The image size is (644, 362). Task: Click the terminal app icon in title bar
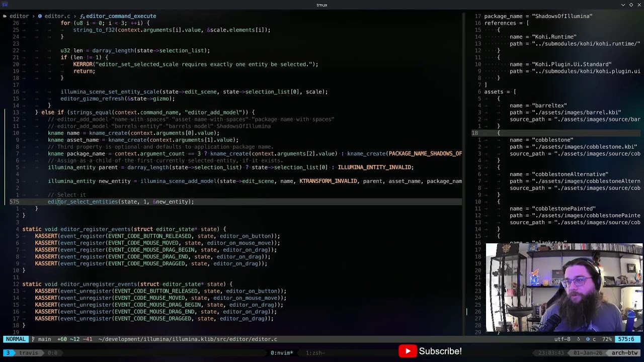coord(5,5)
